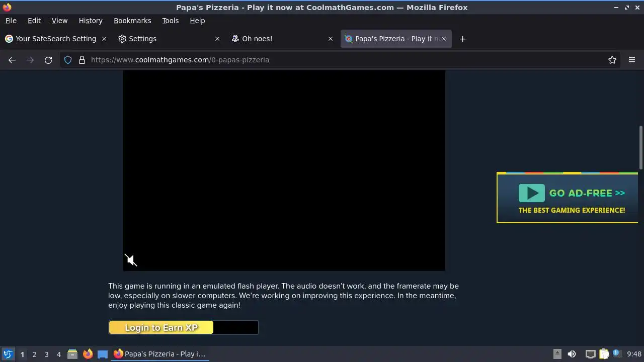This screenshot has height=362, width=644.
Task: Click the blue desktop taskbar icon
Action: tap(103, 354)
